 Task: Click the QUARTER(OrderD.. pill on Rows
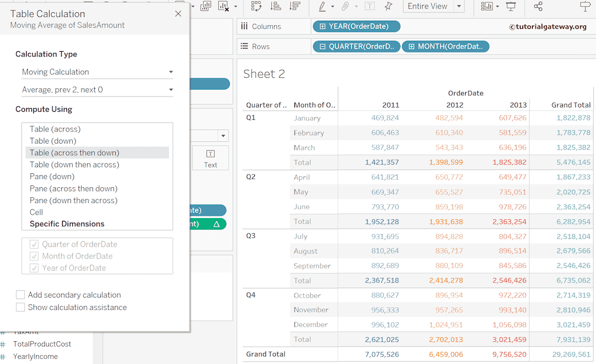point(357,47)
